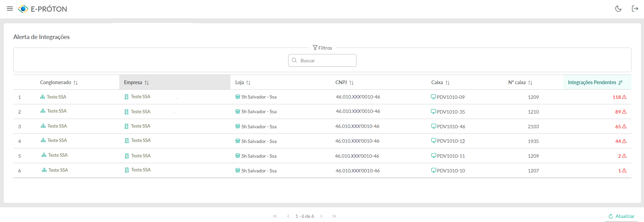Click the Filtros funnel icon

[x=315, y=48]
